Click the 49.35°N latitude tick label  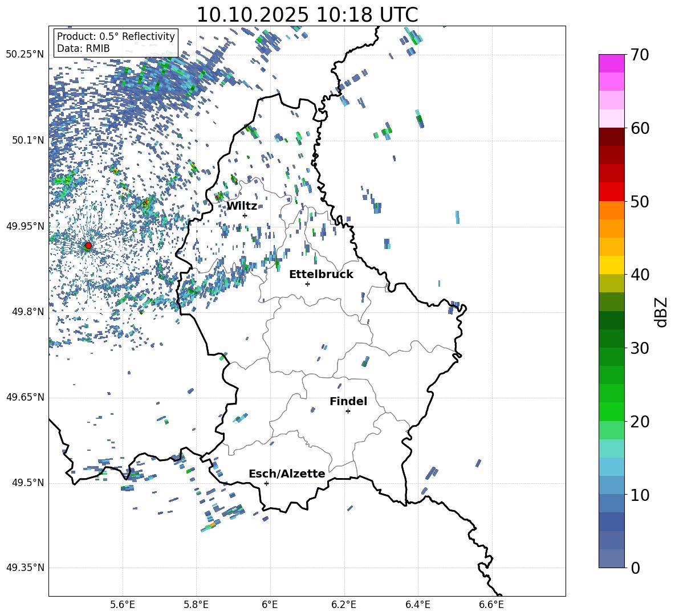[x=25, y=568]
